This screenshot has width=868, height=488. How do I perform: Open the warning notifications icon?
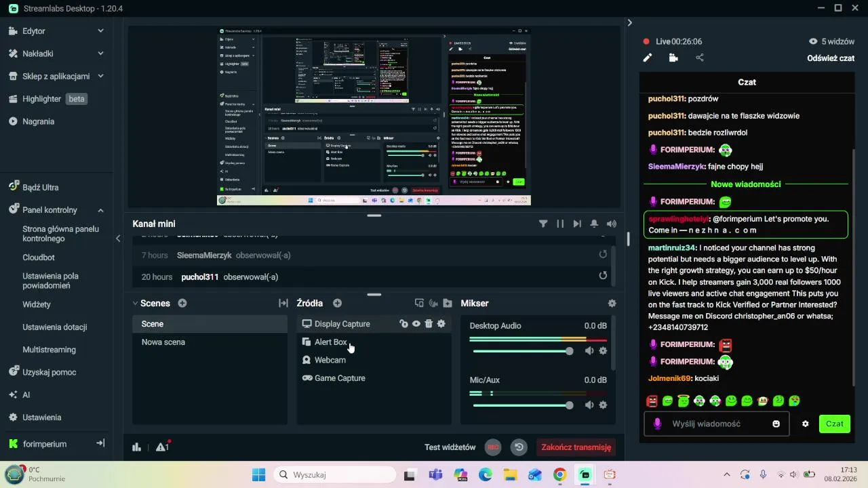point(162,447)
